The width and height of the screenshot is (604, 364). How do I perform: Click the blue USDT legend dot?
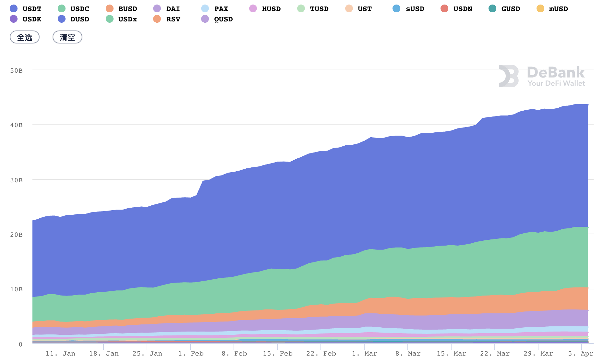pyautogui.click(x=14, y=9)
